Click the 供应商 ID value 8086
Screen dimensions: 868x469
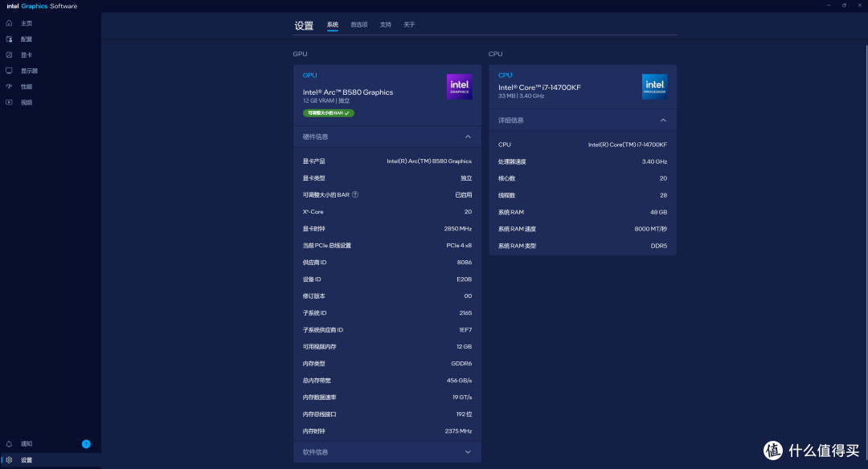click(x=465, y=262)
